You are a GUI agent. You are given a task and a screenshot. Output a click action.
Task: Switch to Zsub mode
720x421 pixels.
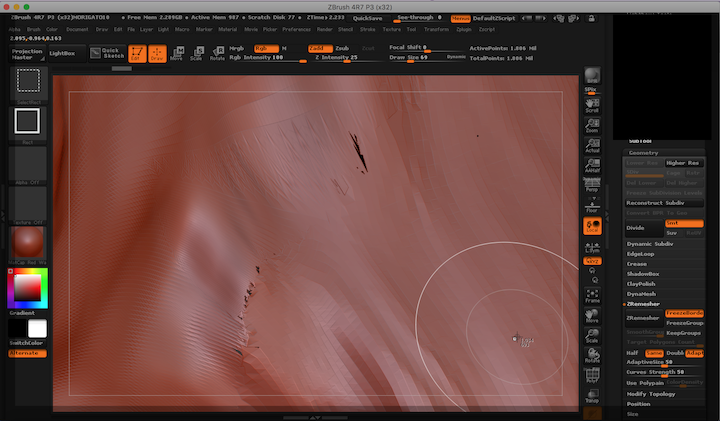point(343,48)
